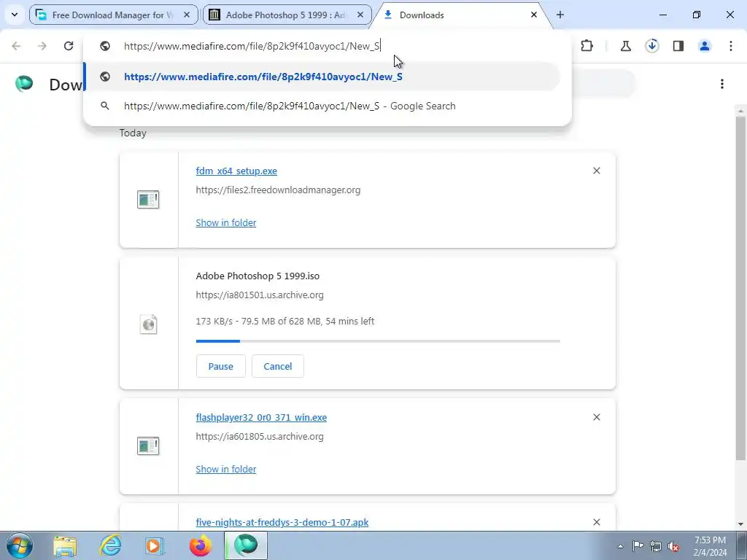Reload the current page
Screen dimensions: 747x560
[69, 46]
